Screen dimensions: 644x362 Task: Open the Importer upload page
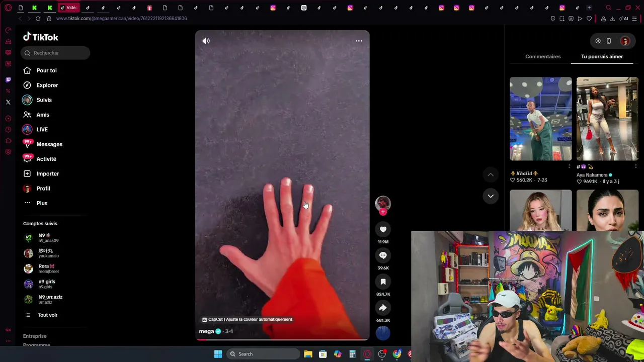coord(41,173)
